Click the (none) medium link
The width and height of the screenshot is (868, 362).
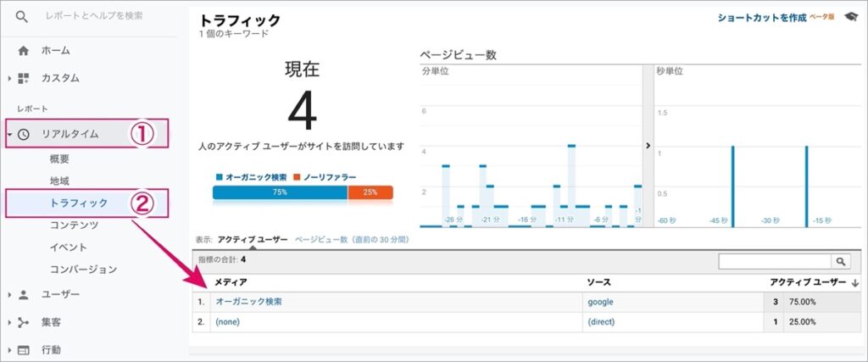tap(227, 322)
